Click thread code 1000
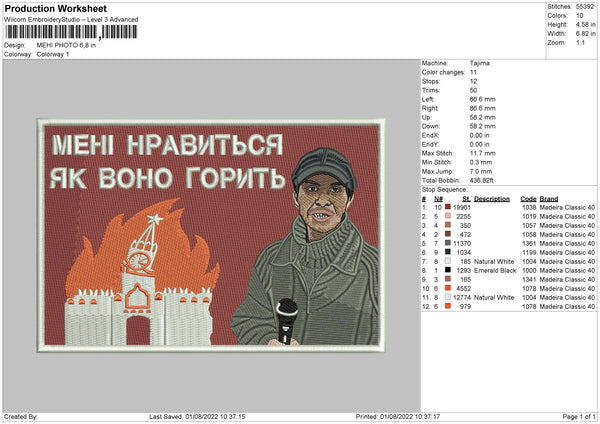Viewport: 600px width, 424px height. click(x=529, y=271)
